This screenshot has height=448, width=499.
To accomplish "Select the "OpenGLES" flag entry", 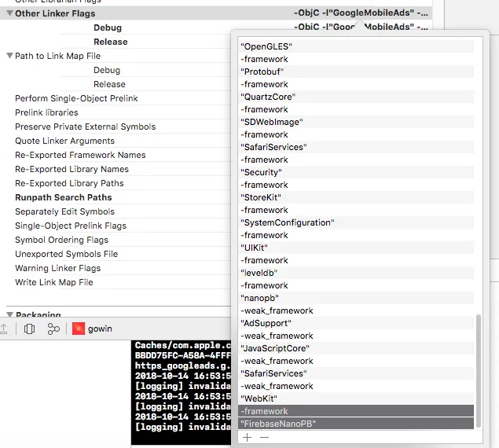I will point(356,46).
